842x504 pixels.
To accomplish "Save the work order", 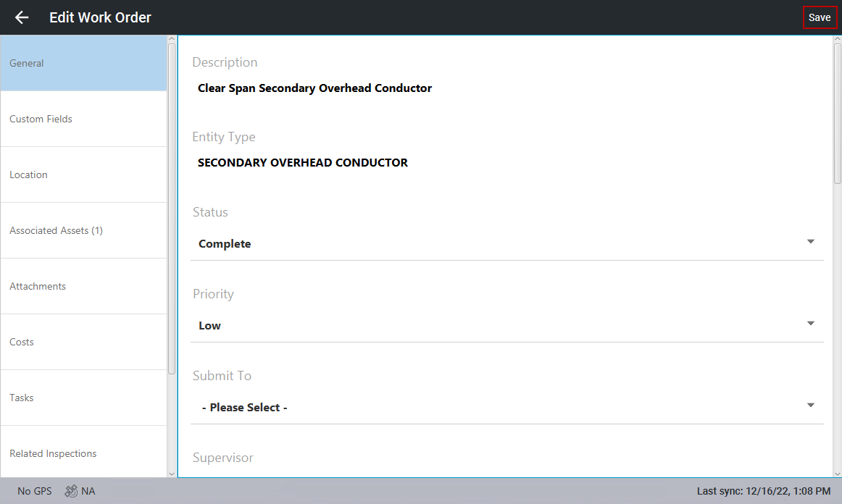I will (x=820, y=17).
